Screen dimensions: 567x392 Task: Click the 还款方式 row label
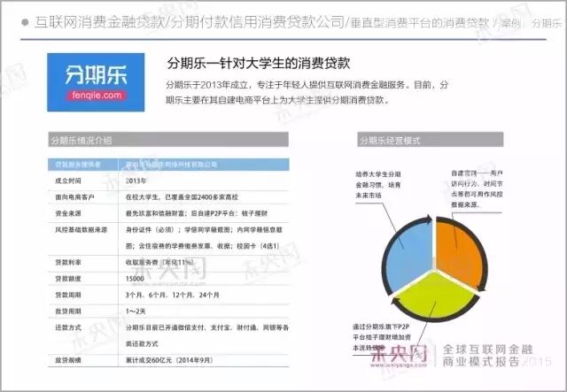[x=68, y=327]
